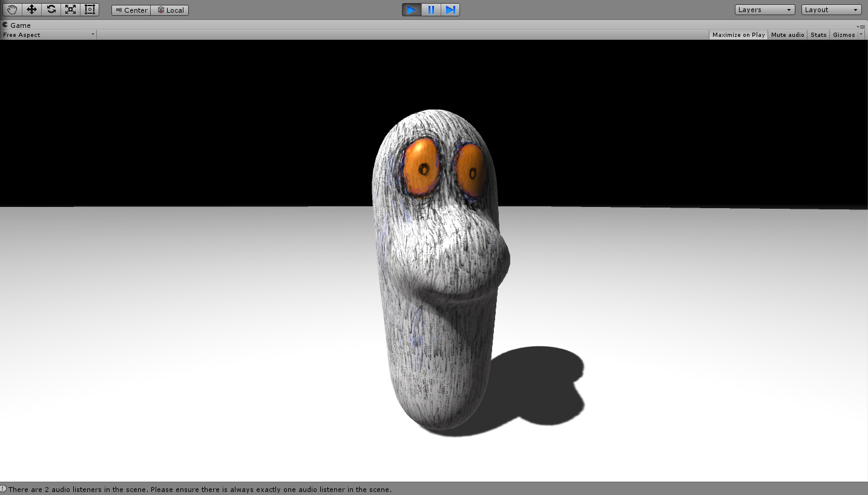Open the Game panel options menu

(861, 26)
